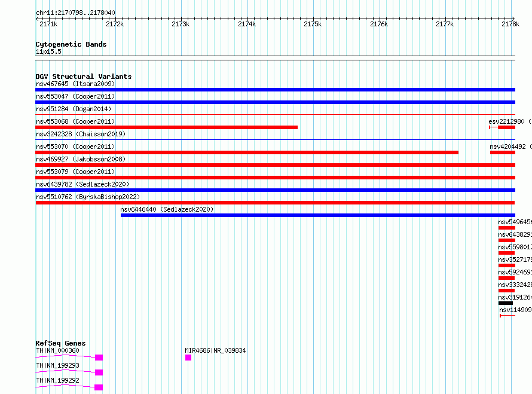Open the TH|NM_199292 gene label

pos(57,380)
